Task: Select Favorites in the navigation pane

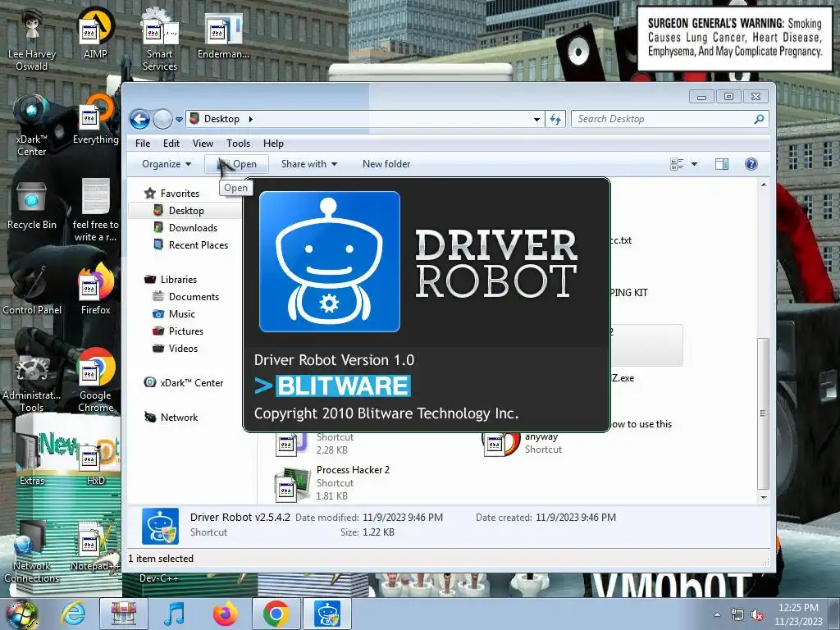Action: (172, 194)
